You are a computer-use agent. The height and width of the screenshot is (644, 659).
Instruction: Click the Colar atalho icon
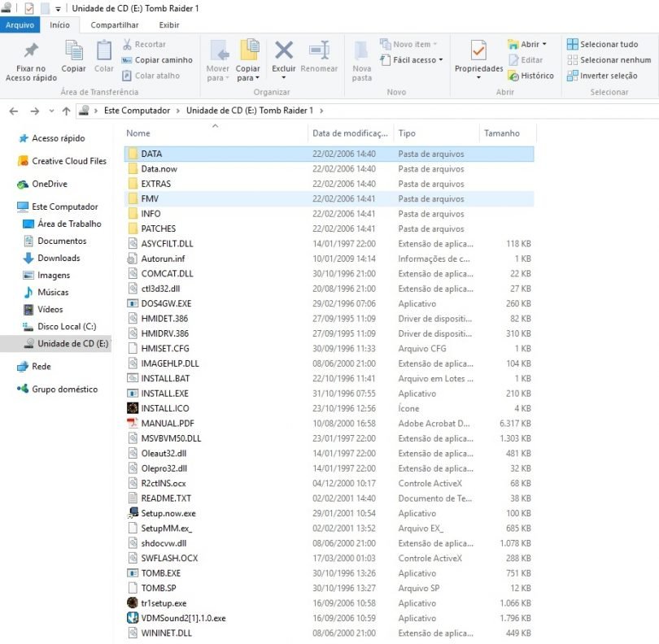(x=159, y=76)
